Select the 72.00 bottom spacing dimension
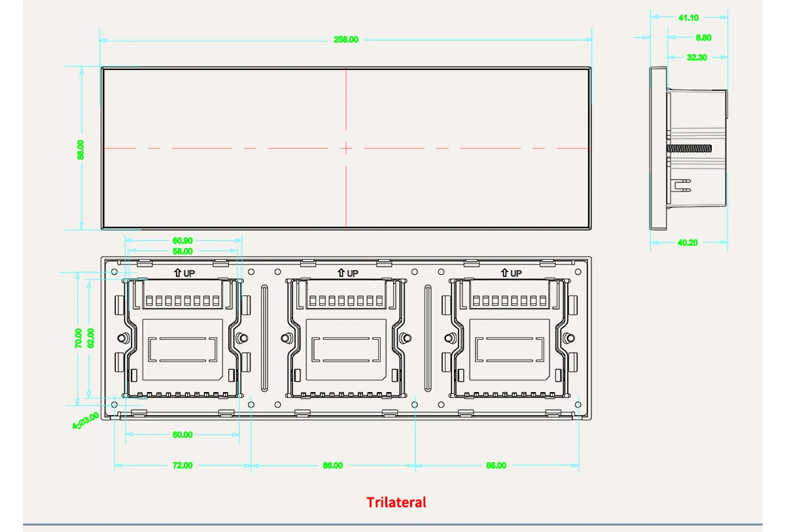The height and width of the screenshot is (532, 785). coord(183,465)
